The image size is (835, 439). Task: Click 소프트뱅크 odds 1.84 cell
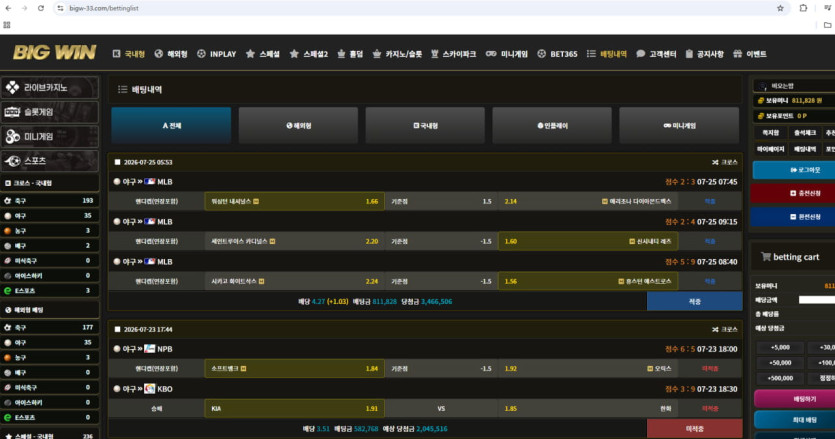coord(294,368)
